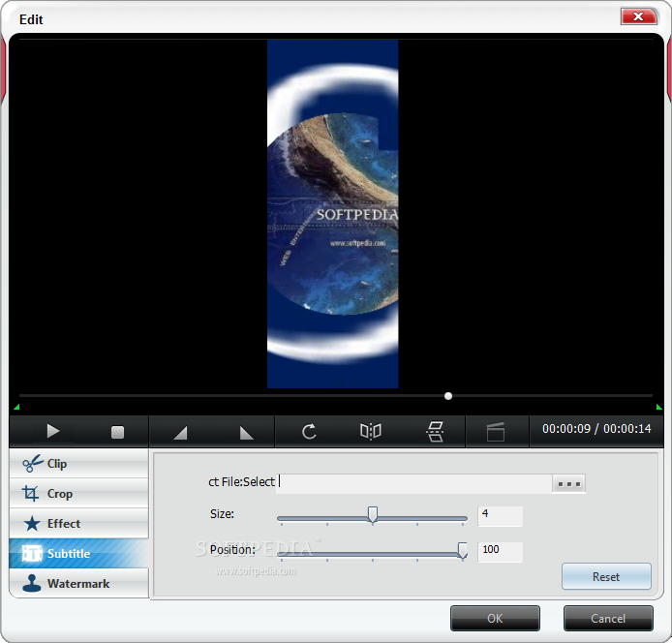Go to the Watermark tab
The image size is (672, 643).
pyautogui.click(x=78, y=584)
